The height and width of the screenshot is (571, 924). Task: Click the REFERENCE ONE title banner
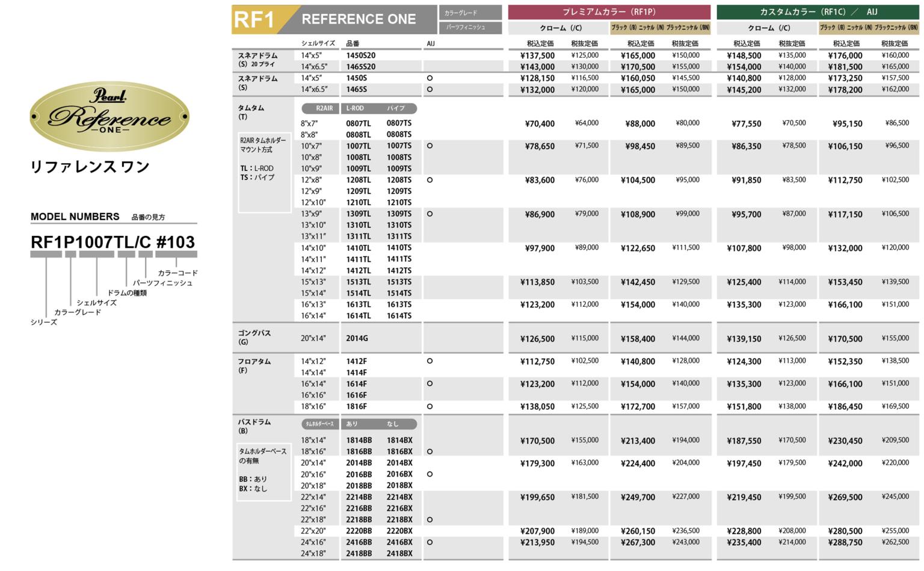pyautogui.click(x=359, y=19)
